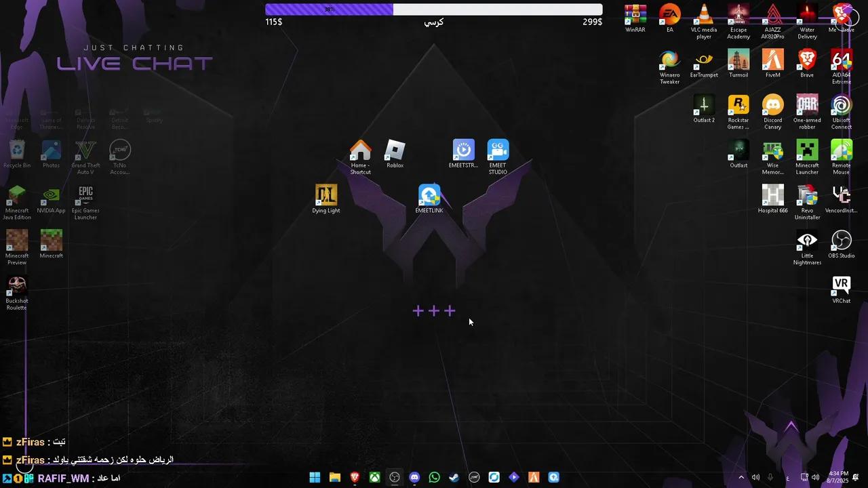Open the VencordInstaller desktop icon

coord(842,199)
